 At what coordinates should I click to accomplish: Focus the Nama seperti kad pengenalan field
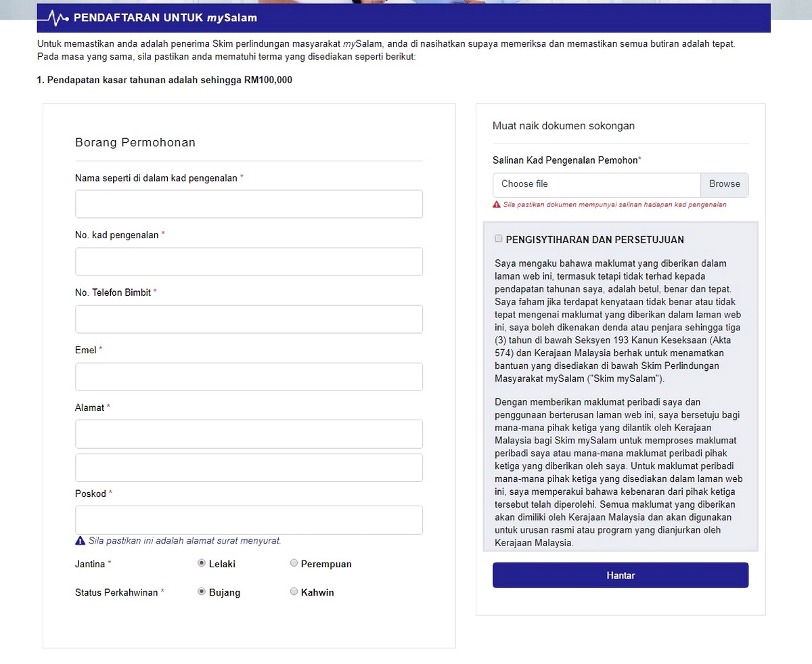pyautogui.click(x=249, y=204)
